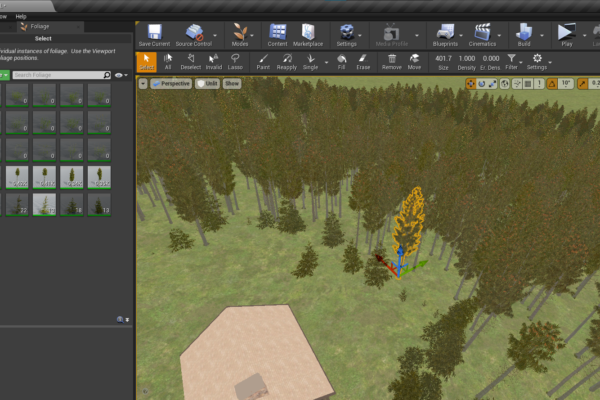The width and height of the screenshot is (600, 400).
Task: Click the viewport Show button
Action: (x=232, y=83)
